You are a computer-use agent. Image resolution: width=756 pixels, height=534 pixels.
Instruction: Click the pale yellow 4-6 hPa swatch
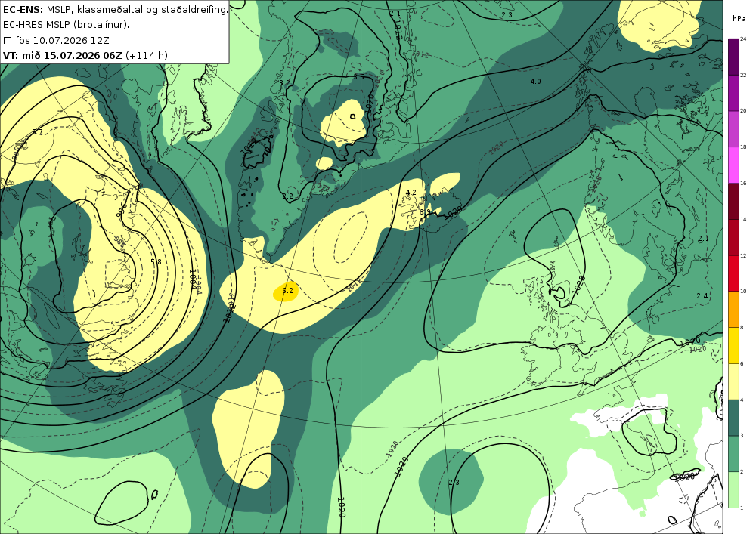733,381
